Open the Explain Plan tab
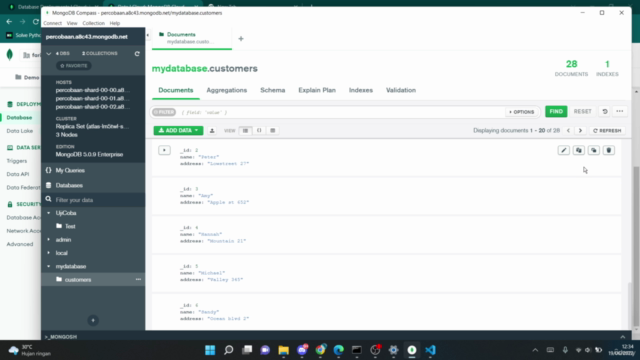 317,90
